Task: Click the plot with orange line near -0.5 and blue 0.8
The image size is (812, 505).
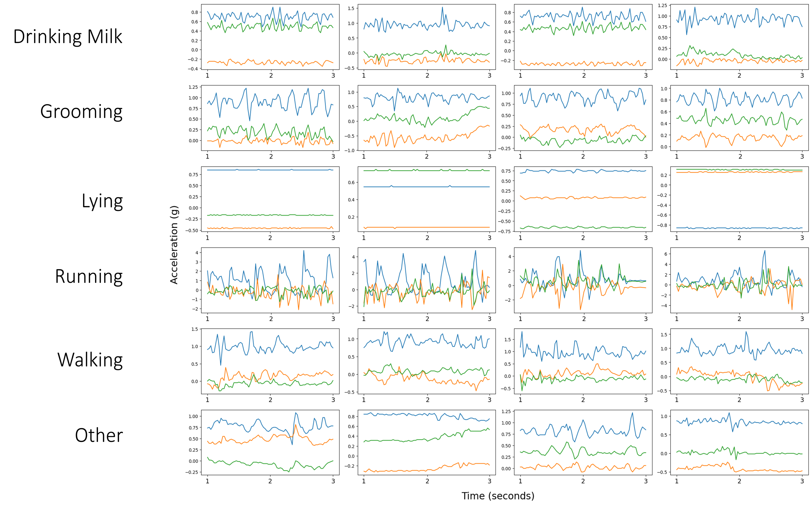Action: tap(739, 442)
